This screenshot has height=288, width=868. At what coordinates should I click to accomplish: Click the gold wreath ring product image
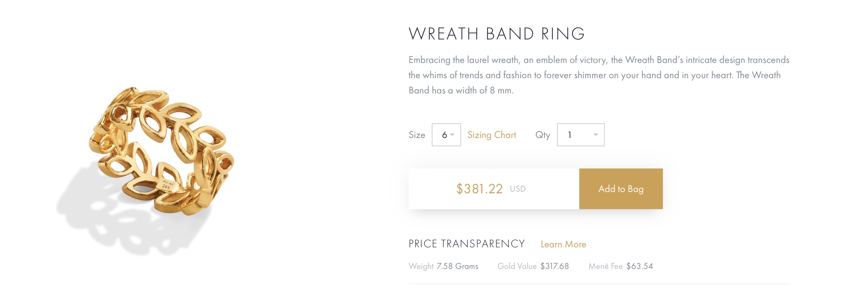click(162, 148)
